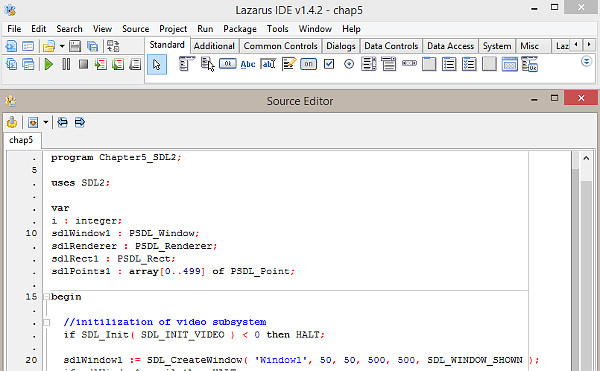Pick the TComboBox component icon

389,64
